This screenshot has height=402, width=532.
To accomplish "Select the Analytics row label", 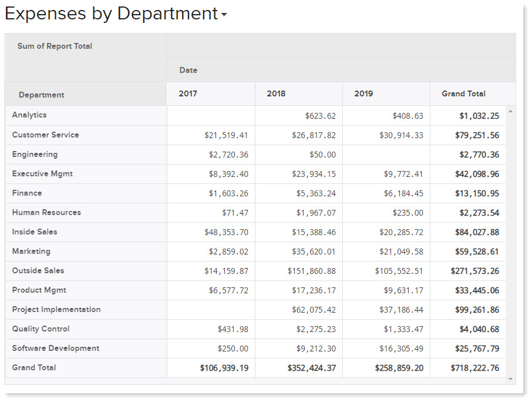I will (x=29, y=115).
